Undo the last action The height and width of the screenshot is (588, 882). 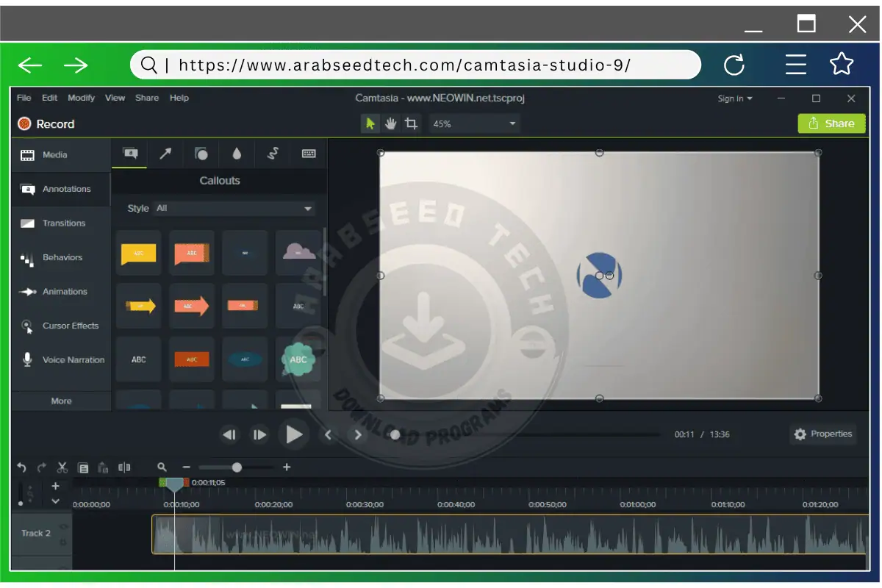(x=21, y=467)
